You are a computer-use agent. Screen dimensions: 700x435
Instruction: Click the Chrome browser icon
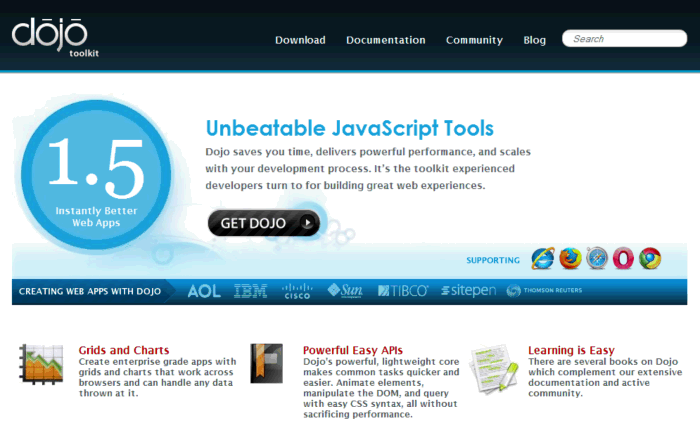650,259
